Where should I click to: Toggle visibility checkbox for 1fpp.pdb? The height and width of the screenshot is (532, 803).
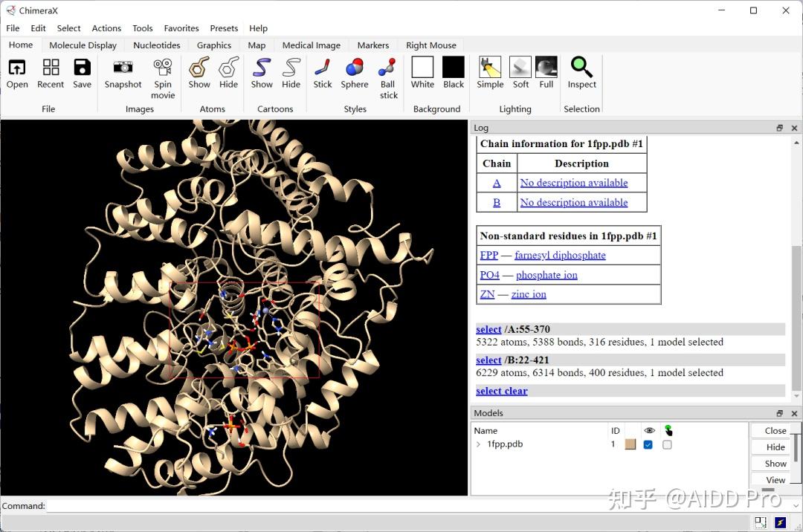pyautogui.click(x=648, y=444)
